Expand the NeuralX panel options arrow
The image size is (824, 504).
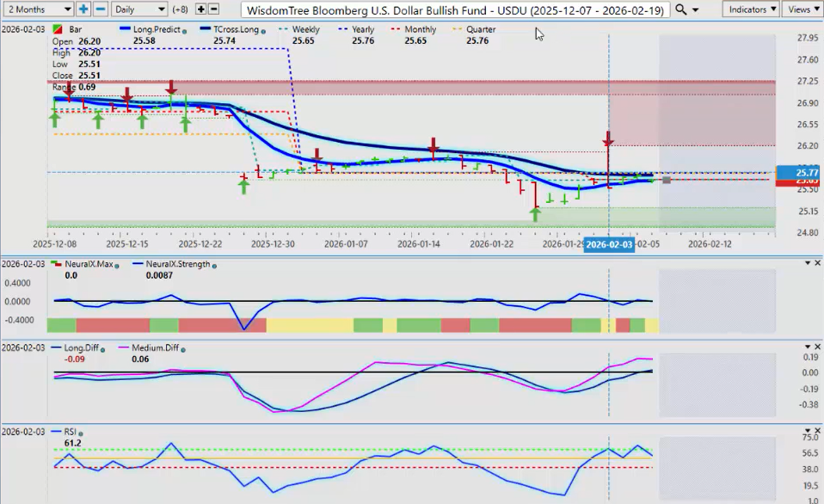807,263
